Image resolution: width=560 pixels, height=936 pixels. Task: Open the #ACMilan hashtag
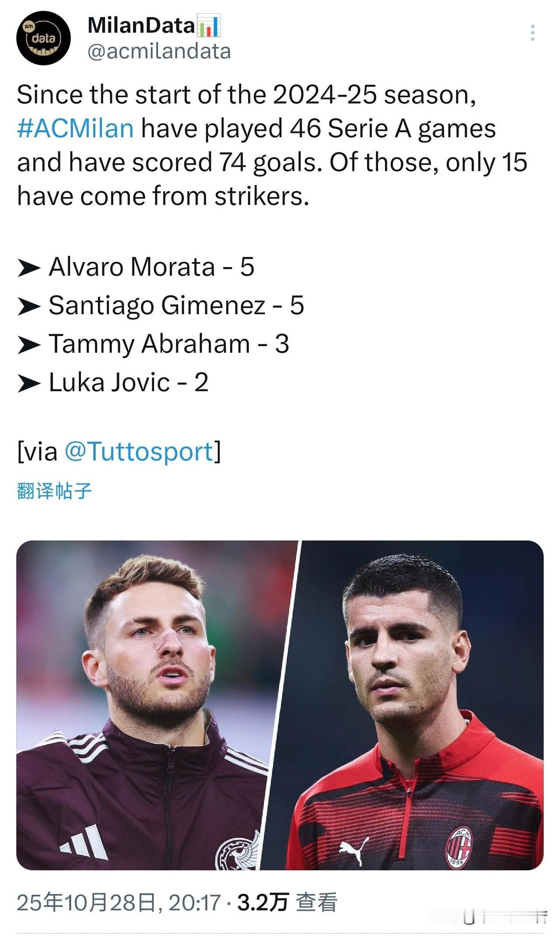point(75,129)
